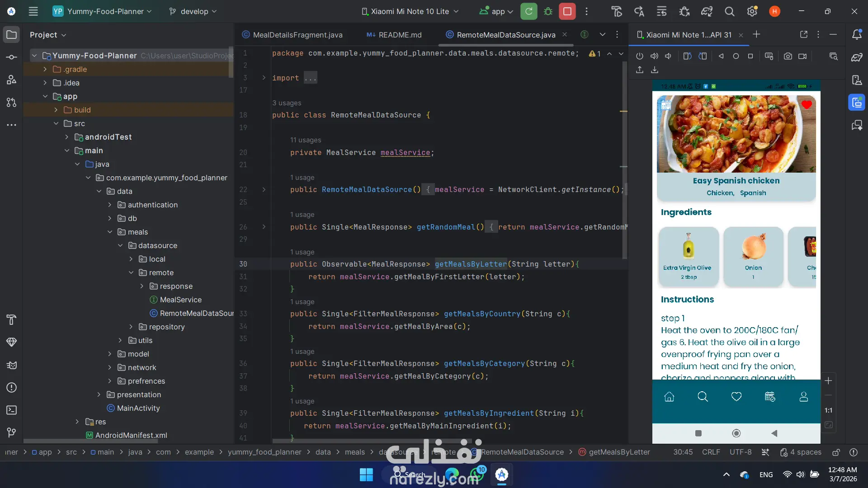The image size is (868, 488).
Task: Toggle read-only lock in status bar
Action: [836, 452]
